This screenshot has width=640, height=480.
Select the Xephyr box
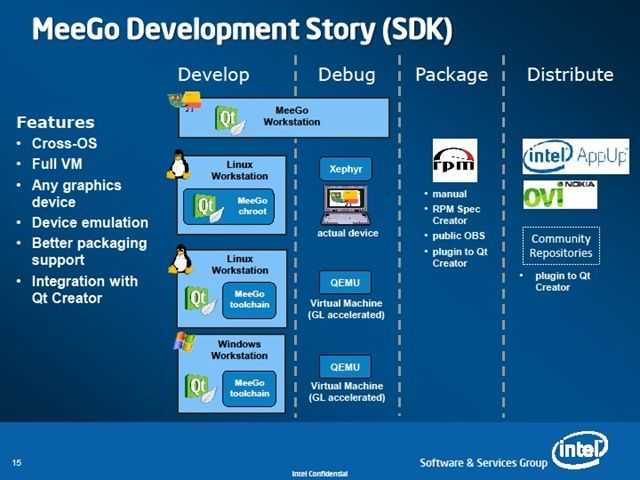pyautogui.click(x=345, y=169)
